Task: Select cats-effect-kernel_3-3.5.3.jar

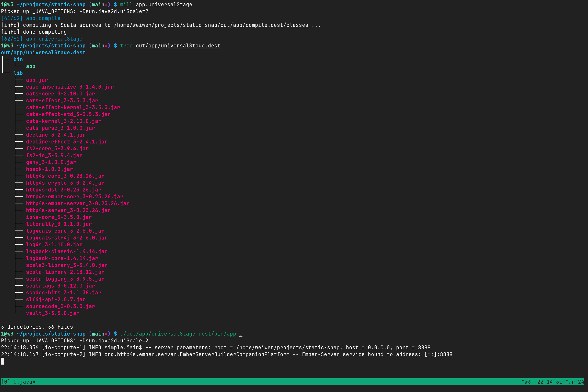Action: [x=73, y=107]
